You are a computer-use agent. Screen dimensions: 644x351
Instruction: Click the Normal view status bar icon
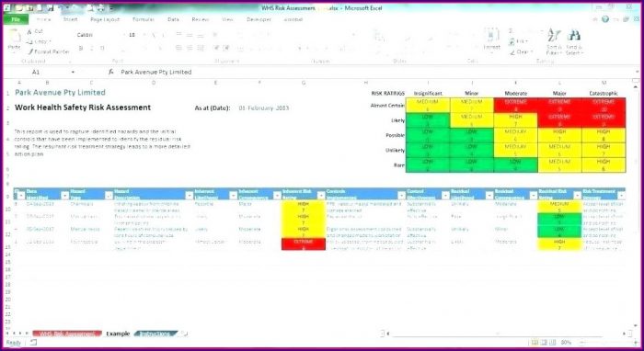(x=535, y=342)
